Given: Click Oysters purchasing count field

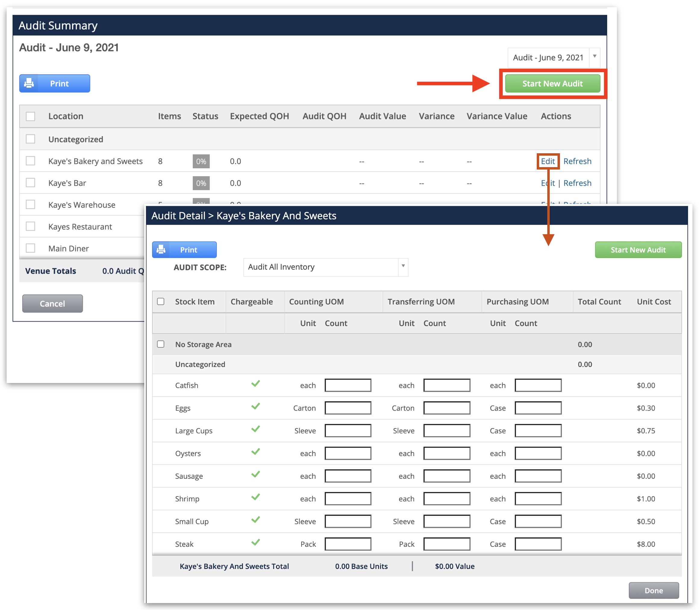Looking at the screenshot, I should tap(538, 453).
